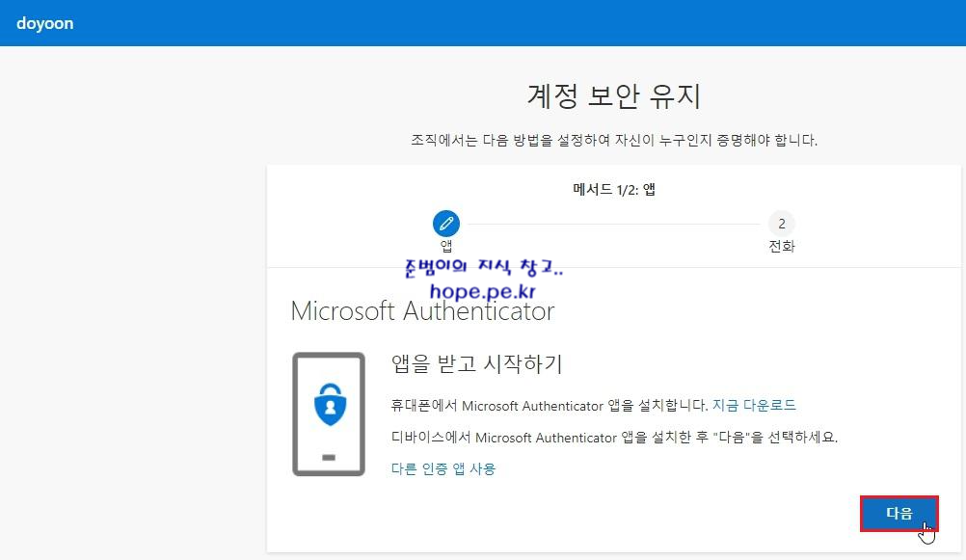
Task: Click the 다음 (Next) button
Action: point(899,513)
